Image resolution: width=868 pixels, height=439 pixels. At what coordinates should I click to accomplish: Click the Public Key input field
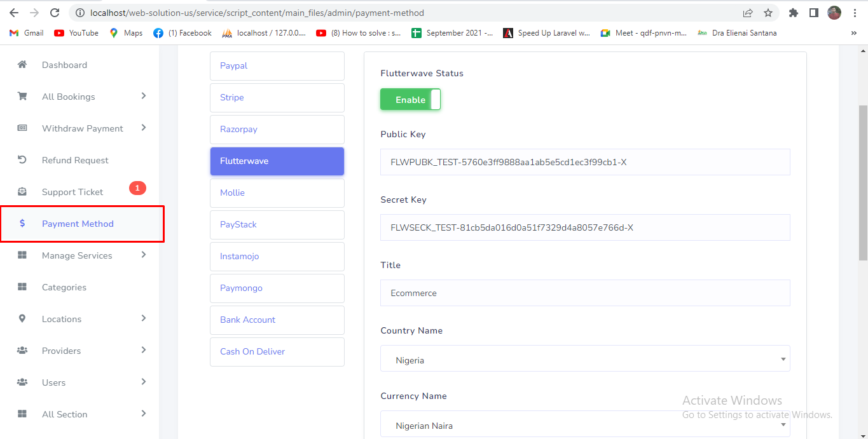pyautogui.click(x=584, y=162)
